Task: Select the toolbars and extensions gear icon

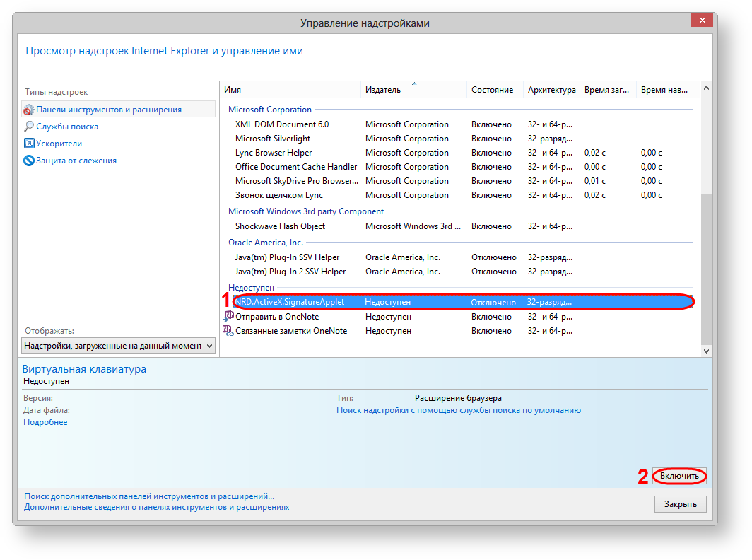Action: point(29,110)
